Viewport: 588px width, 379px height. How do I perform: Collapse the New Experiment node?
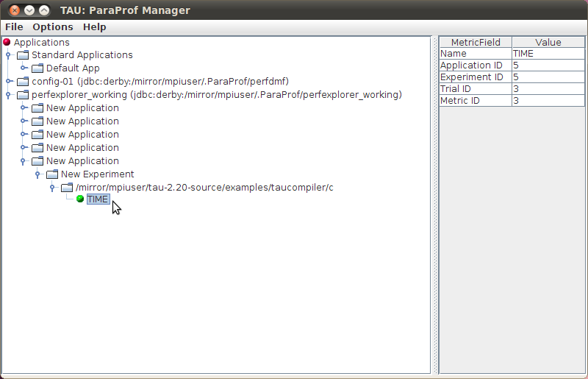tap(37, 174)
